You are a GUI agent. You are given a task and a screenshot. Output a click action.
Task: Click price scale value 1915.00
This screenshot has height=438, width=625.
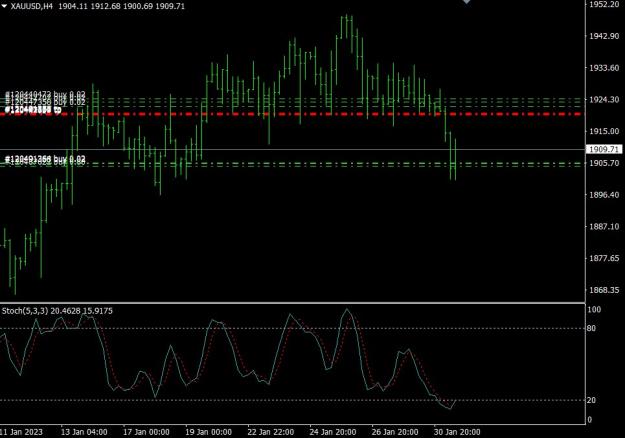pyautogui.click(x=604, y=131)
